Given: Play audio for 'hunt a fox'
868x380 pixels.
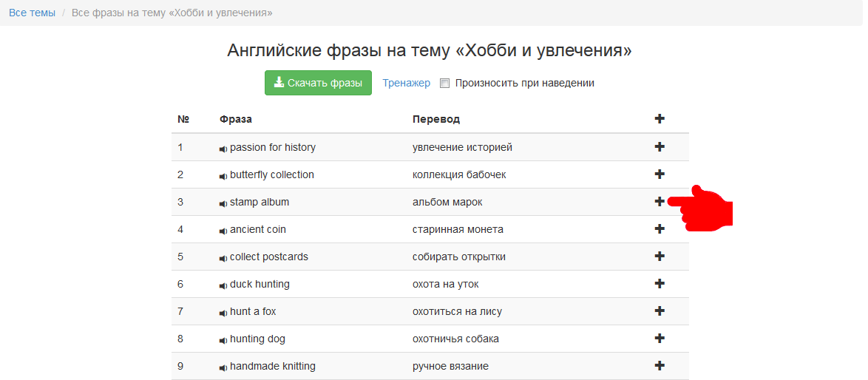Looking at the screenshot, I should coord(223,313).
